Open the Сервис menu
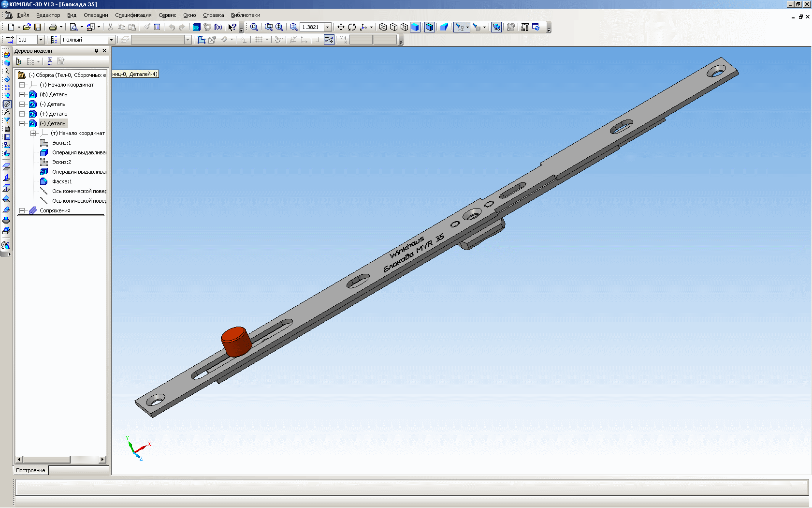812x508 pixels. (167, 15)
